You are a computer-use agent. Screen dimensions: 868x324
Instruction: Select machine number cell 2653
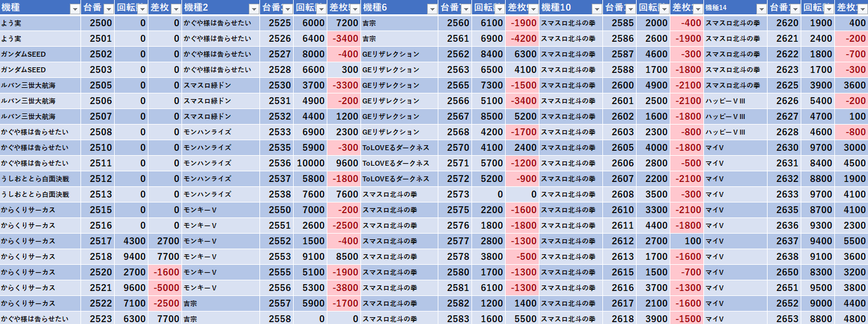point(784,319)
